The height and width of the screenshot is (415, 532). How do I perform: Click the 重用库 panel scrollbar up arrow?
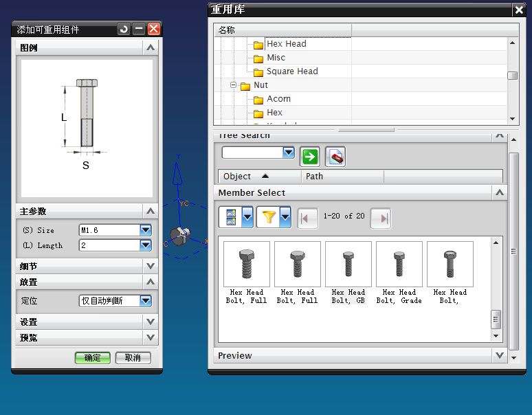[x=513, y=139]
